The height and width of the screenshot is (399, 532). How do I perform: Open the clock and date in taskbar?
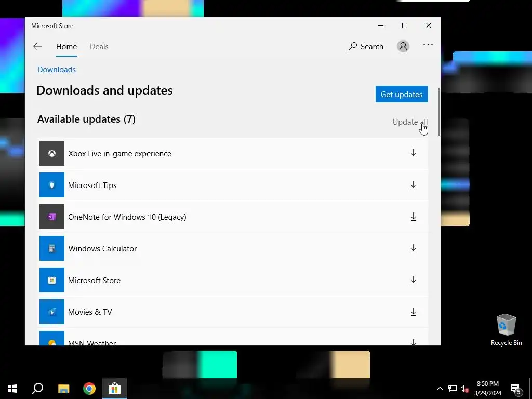click(487, 389)
